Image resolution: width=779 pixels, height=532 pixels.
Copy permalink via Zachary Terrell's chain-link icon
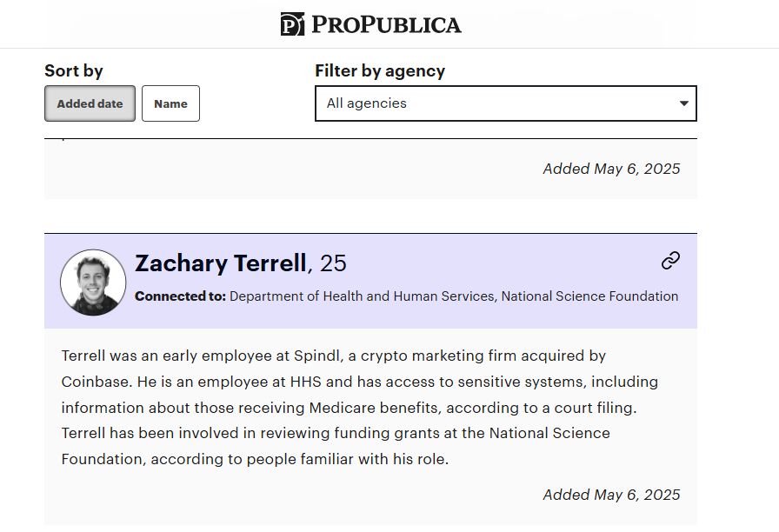point(670,260)
